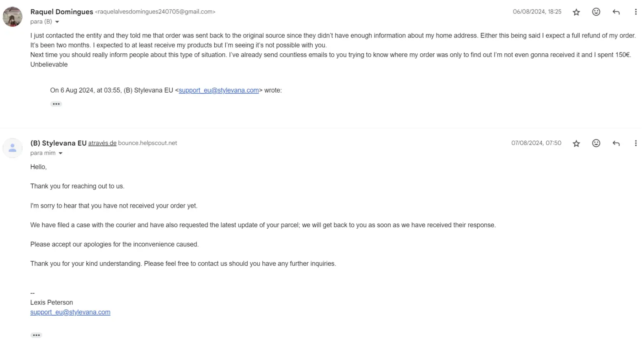Screen dimensions: 644x341
Task: Click the 06/08/2024, 18:25 timestamp
Action: point(537,12)
